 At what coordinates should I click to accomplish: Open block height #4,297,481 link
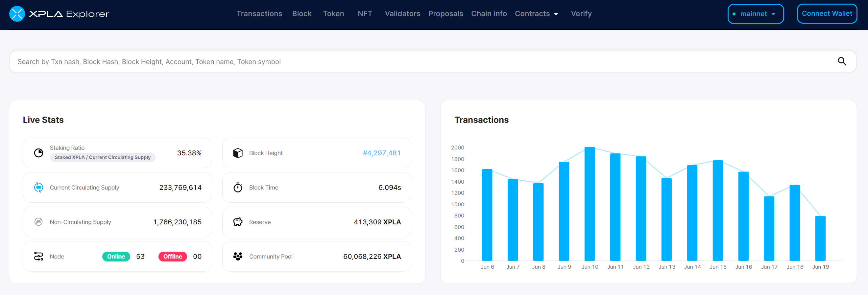pos(381,153)
